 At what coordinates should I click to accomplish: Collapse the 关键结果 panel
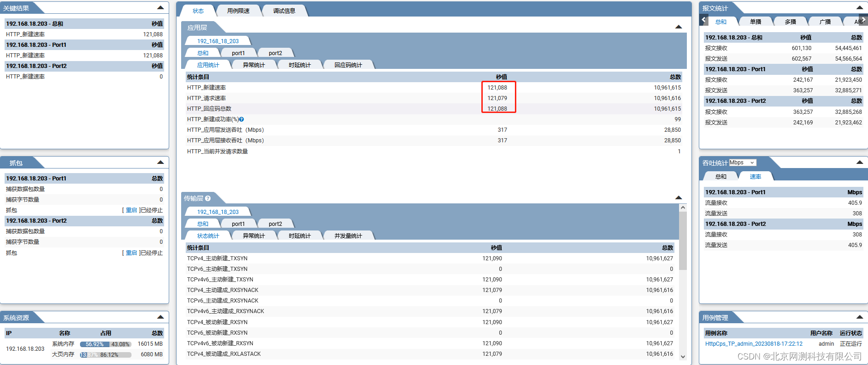coord(160,7)
